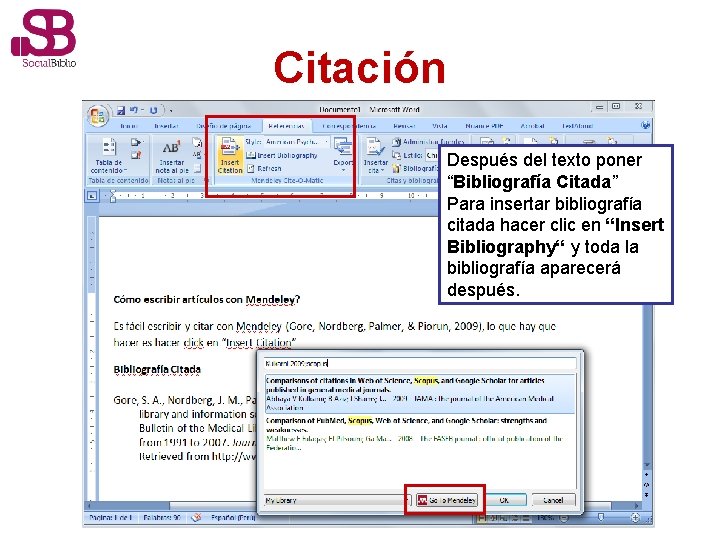Select 'Comparisons of citations in Web of Science' result
720x540 pixels.
[420, 394]
